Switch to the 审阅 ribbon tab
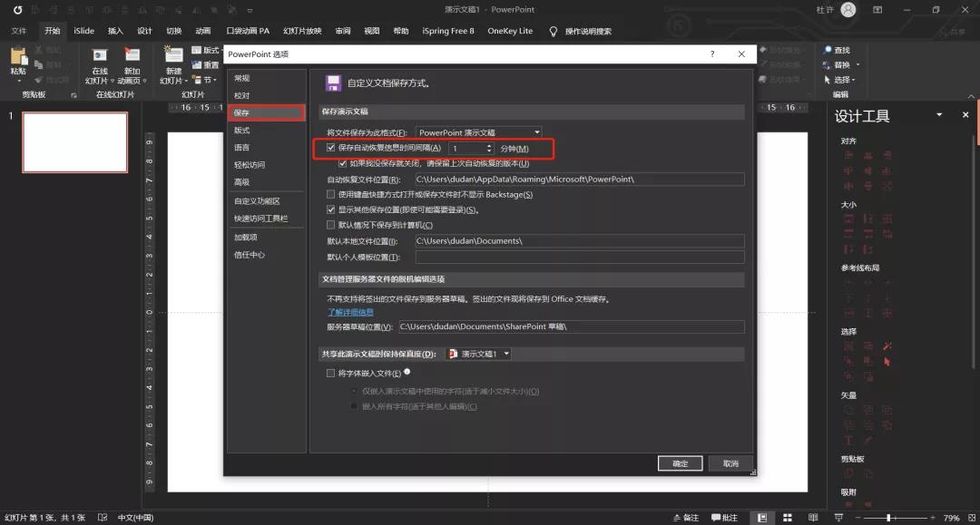980x525 pixels. [342, 30]
